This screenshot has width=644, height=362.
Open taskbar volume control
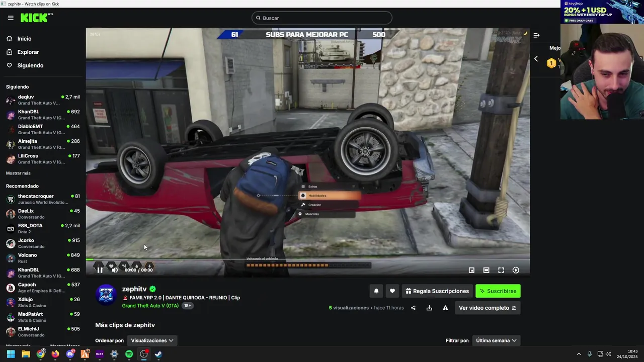(x=608, y=354)
